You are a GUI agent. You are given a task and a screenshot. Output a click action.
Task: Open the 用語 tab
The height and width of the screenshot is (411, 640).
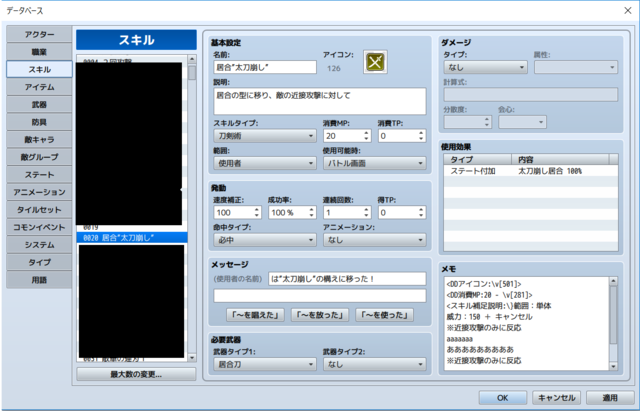(39, 280)
